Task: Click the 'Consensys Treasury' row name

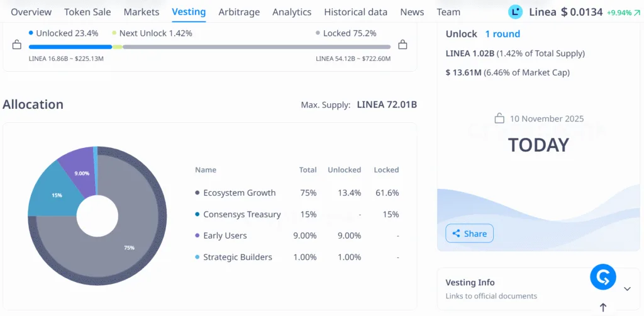Action: pyautogui.click(x=242, y=214)
